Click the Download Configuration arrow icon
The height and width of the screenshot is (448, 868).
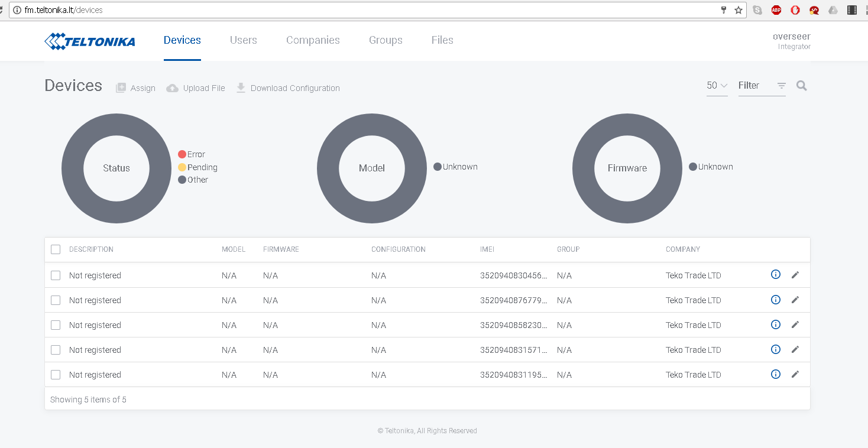(241, 88)
